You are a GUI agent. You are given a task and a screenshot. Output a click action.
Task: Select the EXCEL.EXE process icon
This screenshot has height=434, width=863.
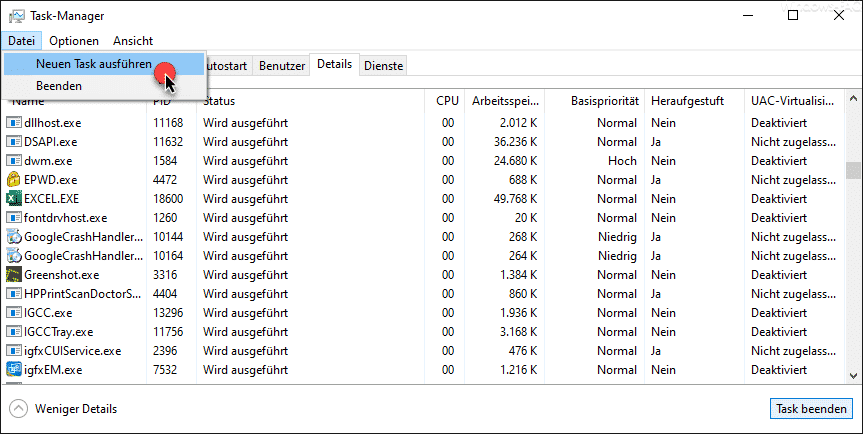coord(14,199)
